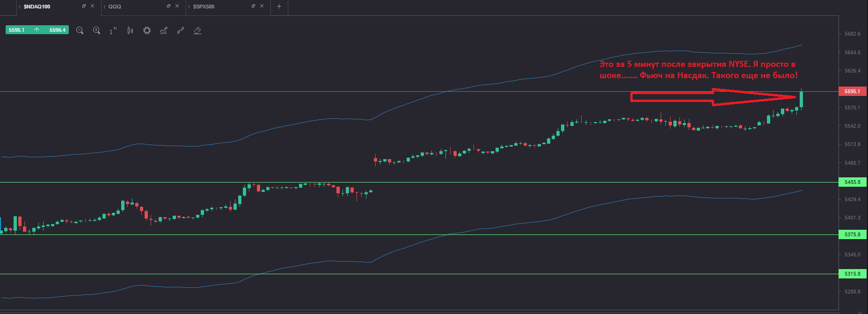Click the red 5595.1 current price label
868x314 pixels.
coord(853,91)
